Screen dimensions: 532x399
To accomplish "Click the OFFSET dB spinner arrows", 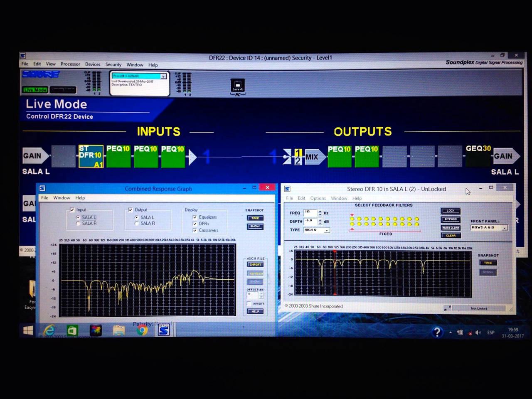I will tap(261, 295).
